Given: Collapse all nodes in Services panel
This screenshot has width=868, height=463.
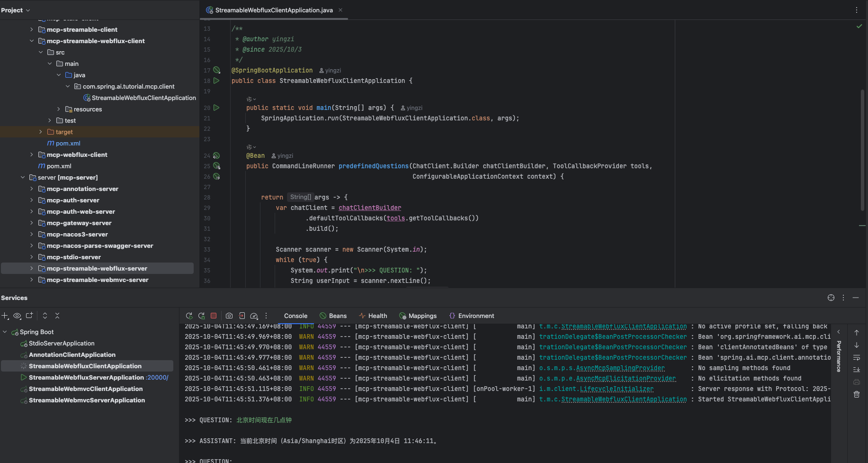Looking at the screenshot, I should 57,315.
